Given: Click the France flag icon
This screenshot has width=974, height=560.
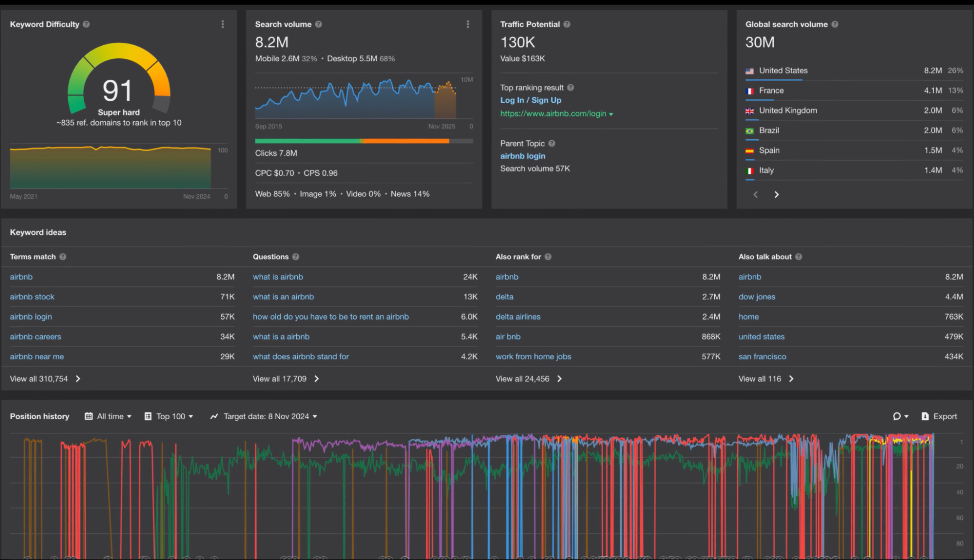Looking at the screenshot, I should click(x=749, y=91).
